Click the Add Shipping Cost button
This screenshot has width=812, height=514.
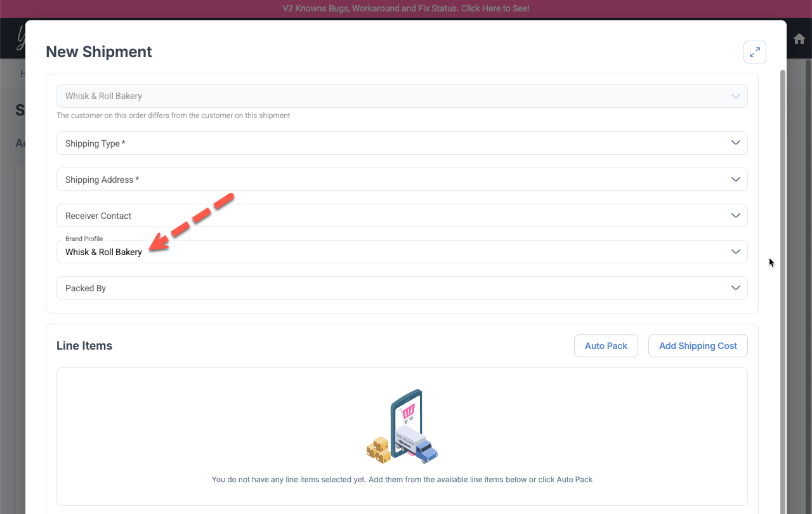[x=698, y=346]
